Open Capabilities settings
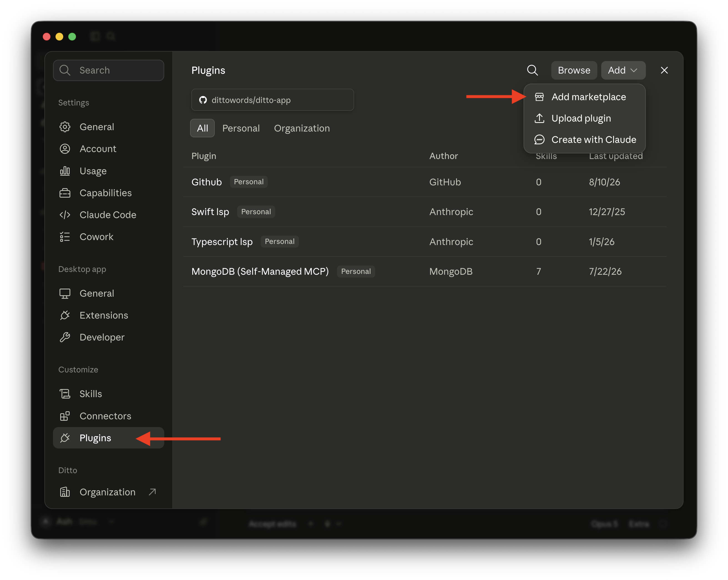Image resolution: width=728 pixels, height=580 pixels. pos(108,193)
